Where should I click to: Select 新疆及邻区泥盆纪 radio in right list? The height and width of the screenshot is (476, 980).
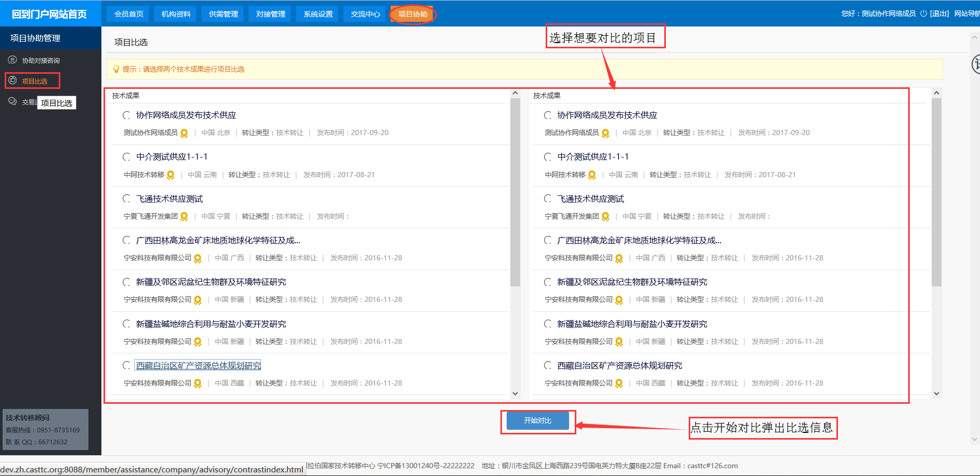click(548, 282)
